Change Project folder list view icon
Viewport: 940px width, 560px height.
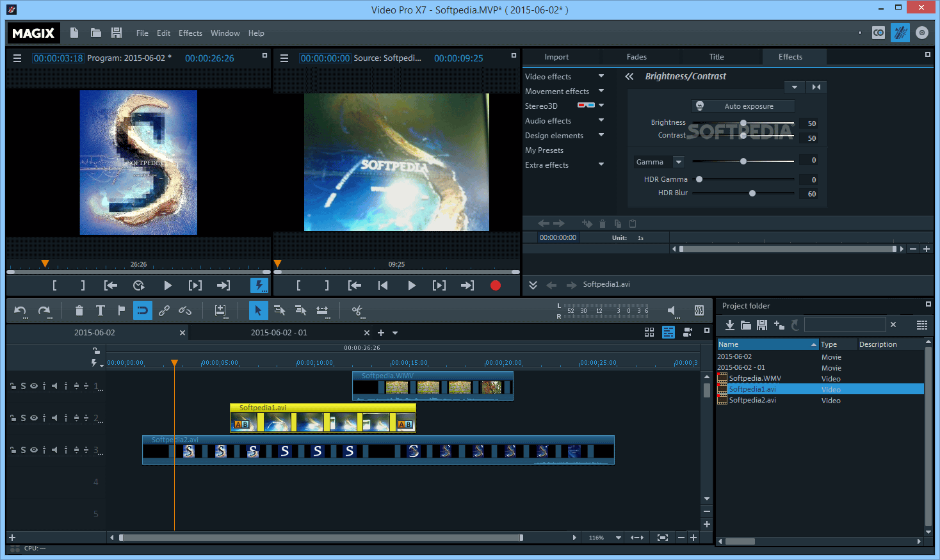pos(922,325)
